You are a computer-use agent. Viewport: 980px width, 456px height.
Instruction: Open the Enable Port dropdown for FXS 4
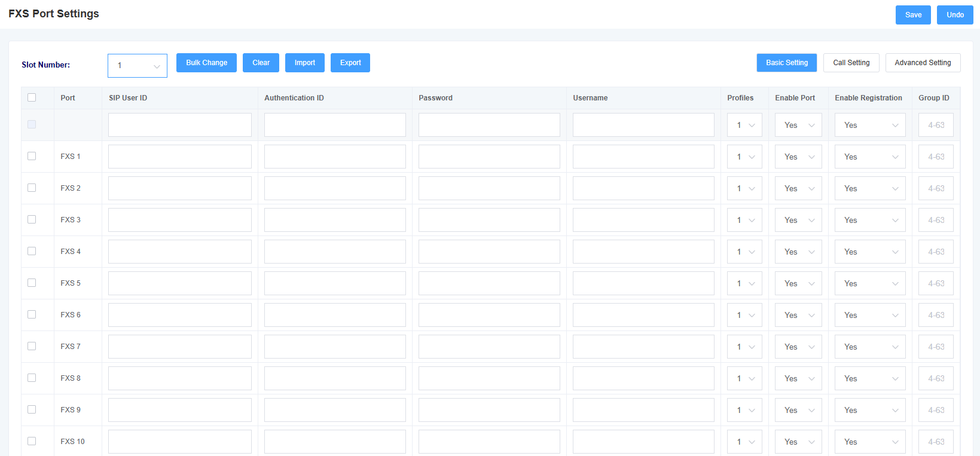[x=798, y=252]
